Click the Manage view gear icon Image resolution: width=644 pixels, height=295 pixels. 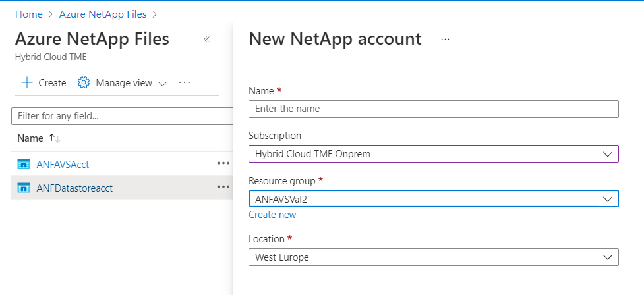(84, 83)
